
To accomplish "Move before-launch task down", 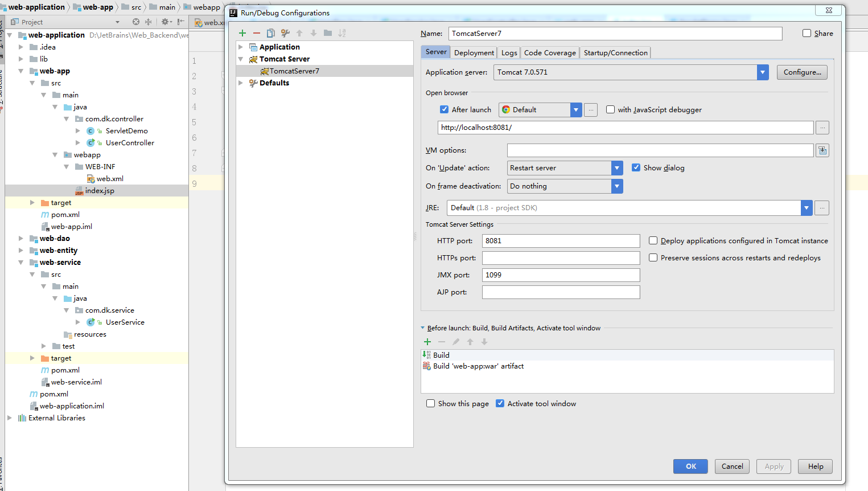I will pos(484,342).
